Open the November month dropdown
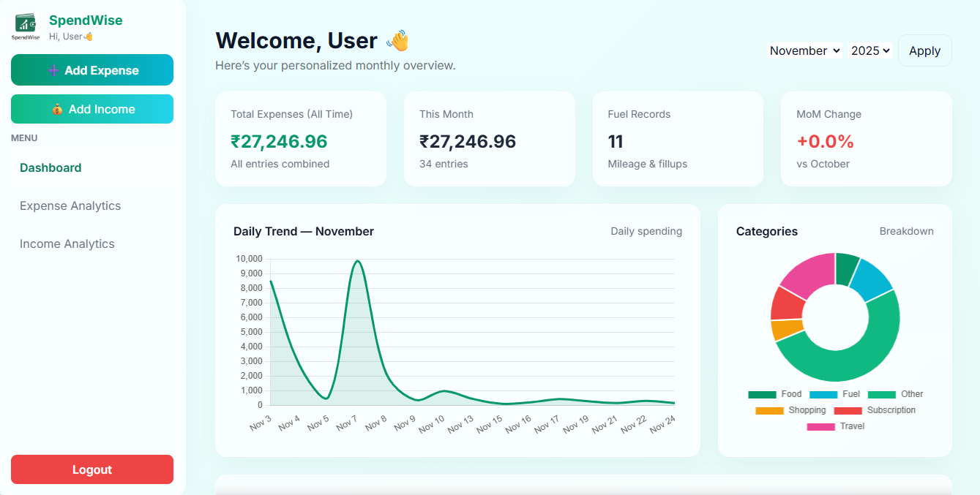 coord(804,50)
